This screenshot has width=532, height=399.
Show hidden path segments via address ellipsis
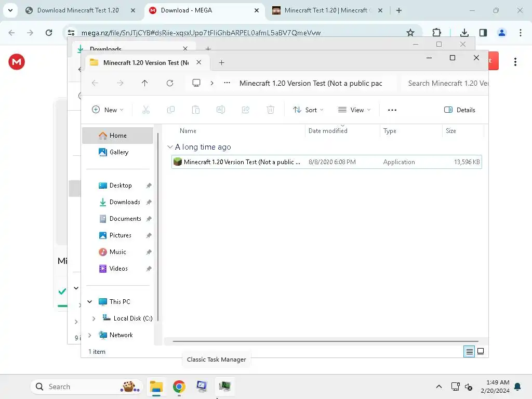227,83
